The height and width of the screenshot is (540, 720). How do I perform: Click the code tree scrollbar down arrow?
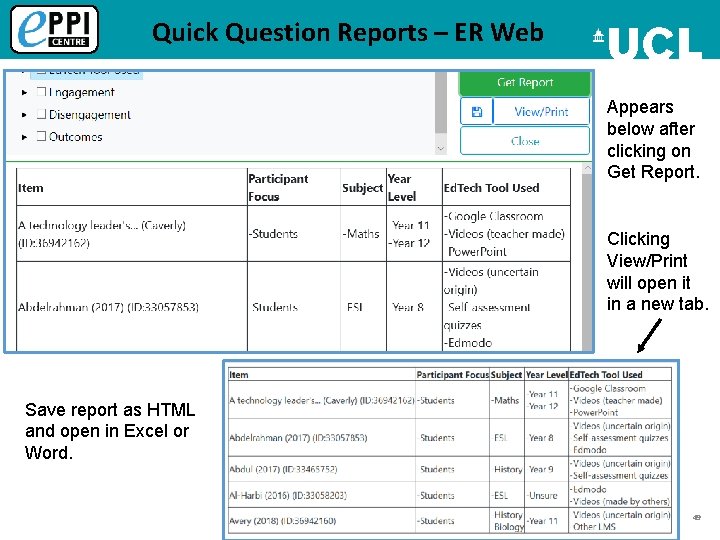441,148
